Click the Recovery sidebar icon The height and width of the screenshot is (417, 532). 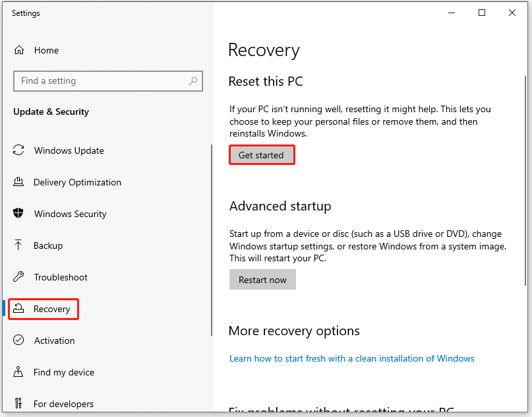point(18,308)
